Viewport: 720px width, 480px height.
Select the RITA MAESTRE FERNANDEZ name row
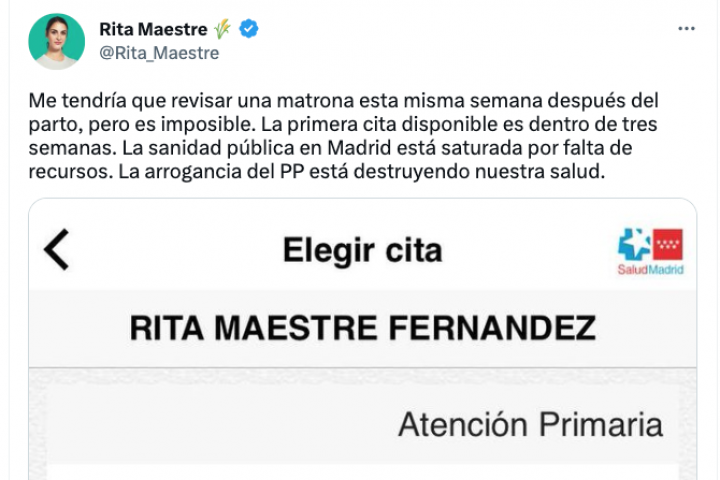[x=362, y=327]
